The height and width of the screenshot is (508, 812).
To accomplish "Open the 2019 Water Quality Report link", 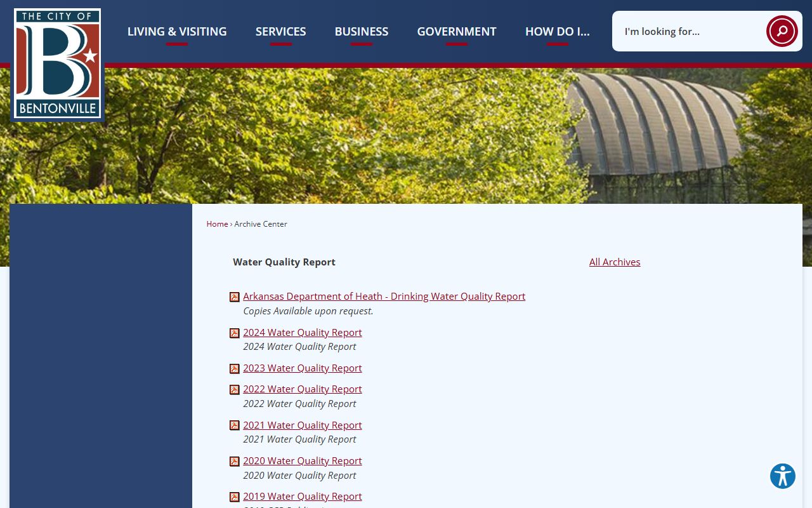I will 302,496.
